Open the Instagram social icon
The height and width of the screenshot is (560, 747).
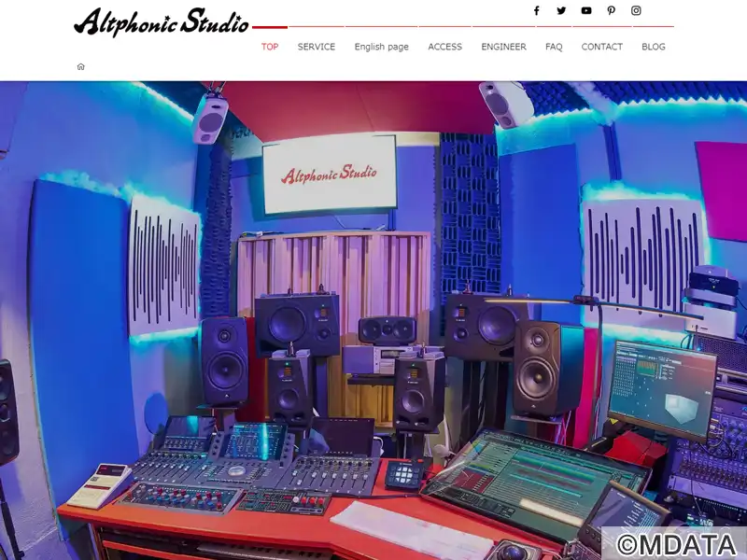point(636,10)
